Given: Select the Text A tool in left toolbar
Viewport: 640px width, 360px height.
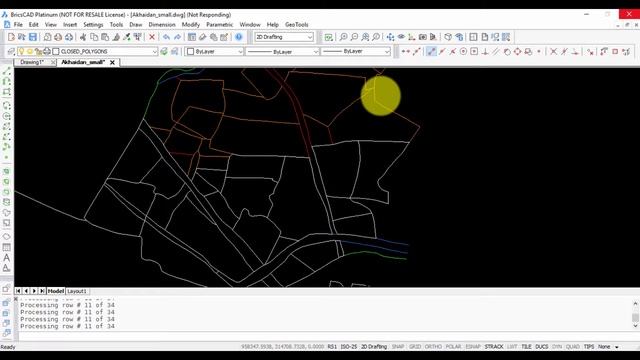Looking at the screenshot, I should 7,258.
